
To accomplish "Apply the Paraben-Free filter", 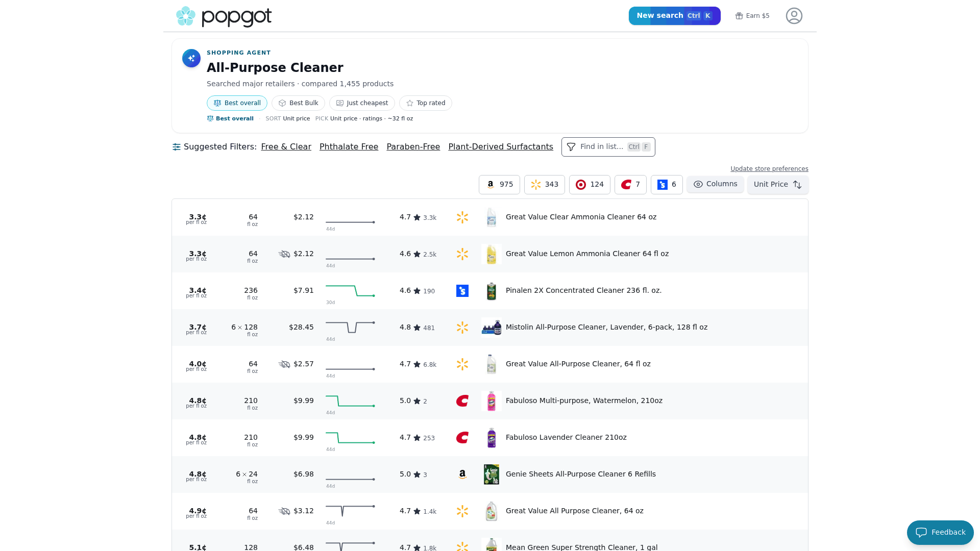I will pyautogui.click(x=413, y=147).
